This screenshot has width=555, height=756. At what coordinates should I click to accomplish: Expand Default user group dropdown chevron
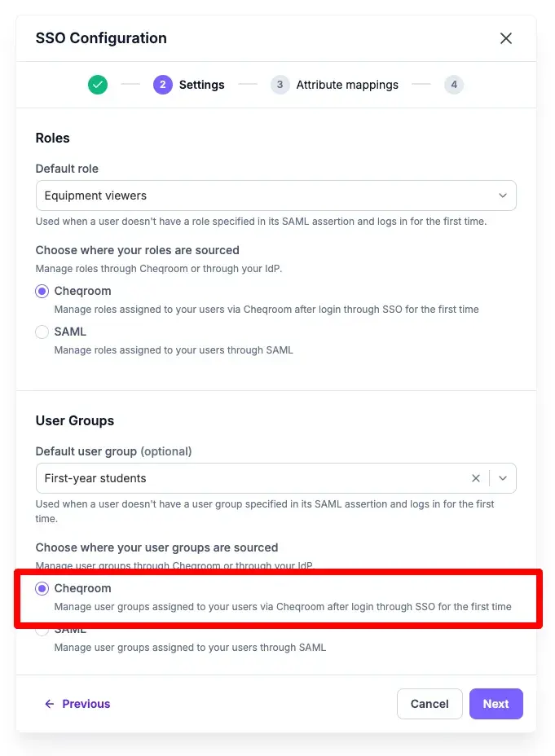tap(503, 478)
